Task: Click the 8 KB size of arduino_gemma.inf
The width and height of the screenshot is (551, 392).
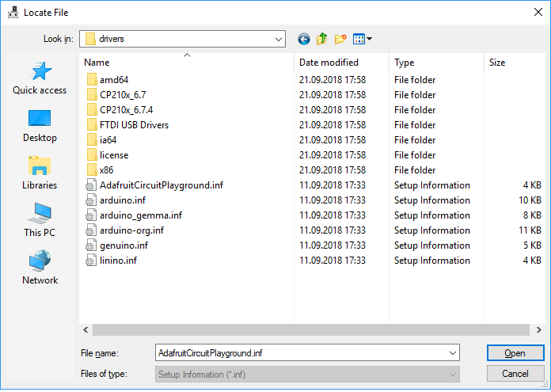Action: [532, 215]
